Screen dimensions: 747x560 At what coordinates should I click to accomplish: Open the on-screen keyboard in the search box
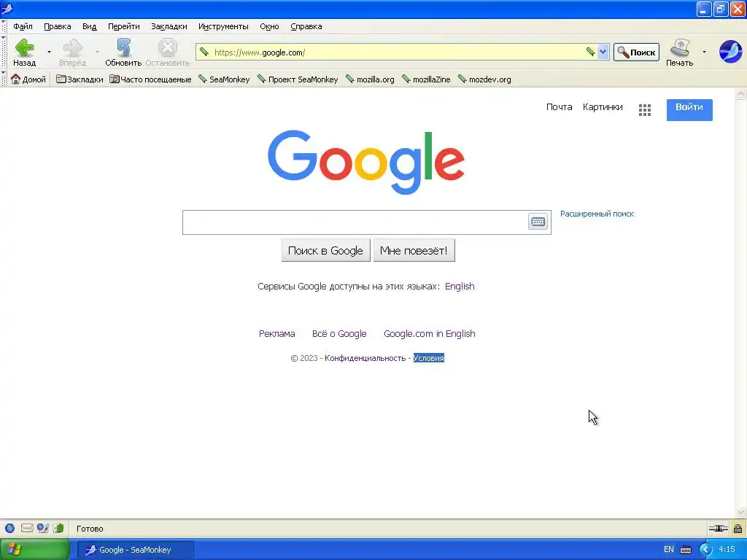538,222
